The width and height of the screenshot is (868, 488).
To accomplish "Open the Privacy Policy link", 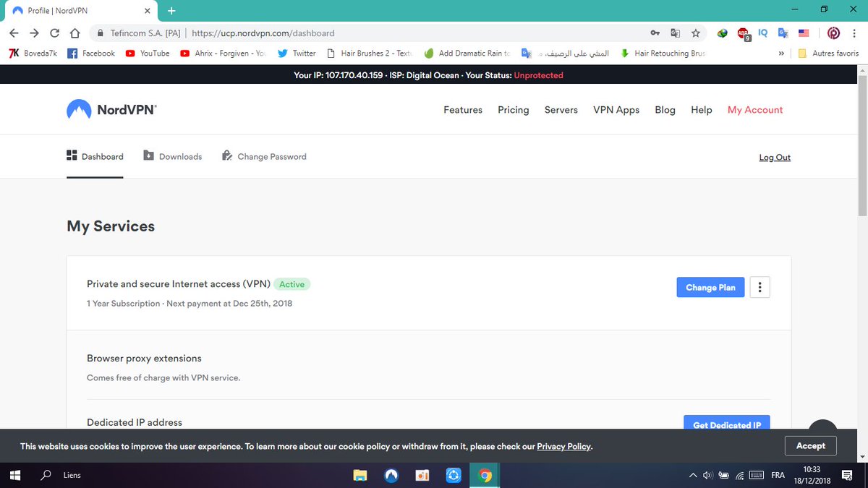I will pyautogui.click(x=563, y=446).
